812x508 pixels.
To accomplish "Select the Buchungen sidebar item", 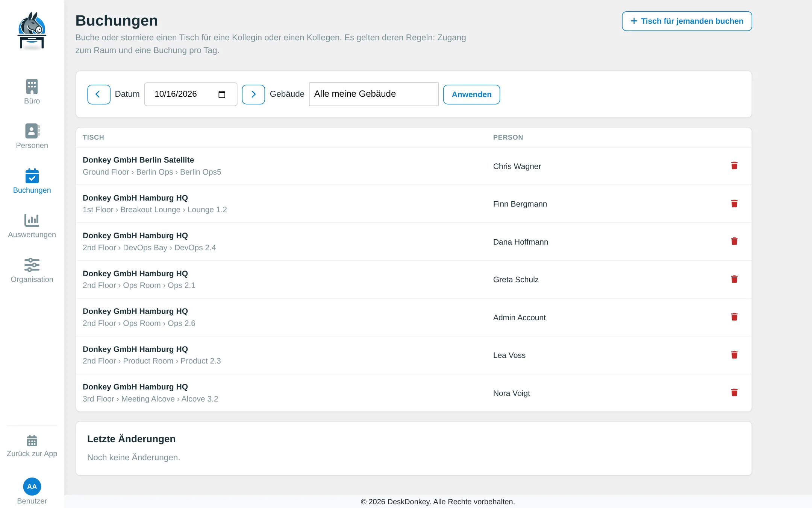I will tap(32, 181).
